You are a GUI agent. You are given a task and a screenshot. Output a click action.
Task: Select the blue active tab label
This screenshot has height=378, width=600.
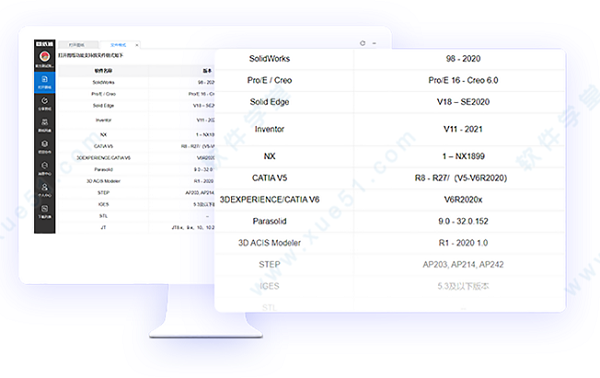[x=118, y=45]
